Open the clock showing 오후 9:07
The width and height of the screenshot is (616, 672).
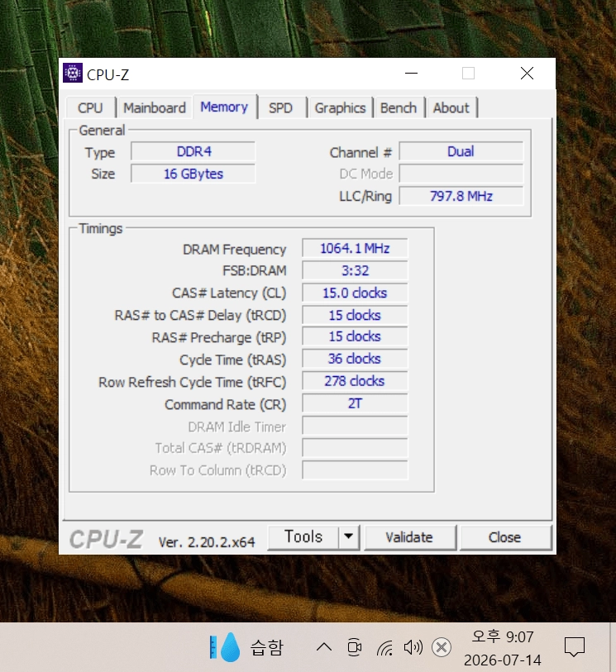pos(503,648)
